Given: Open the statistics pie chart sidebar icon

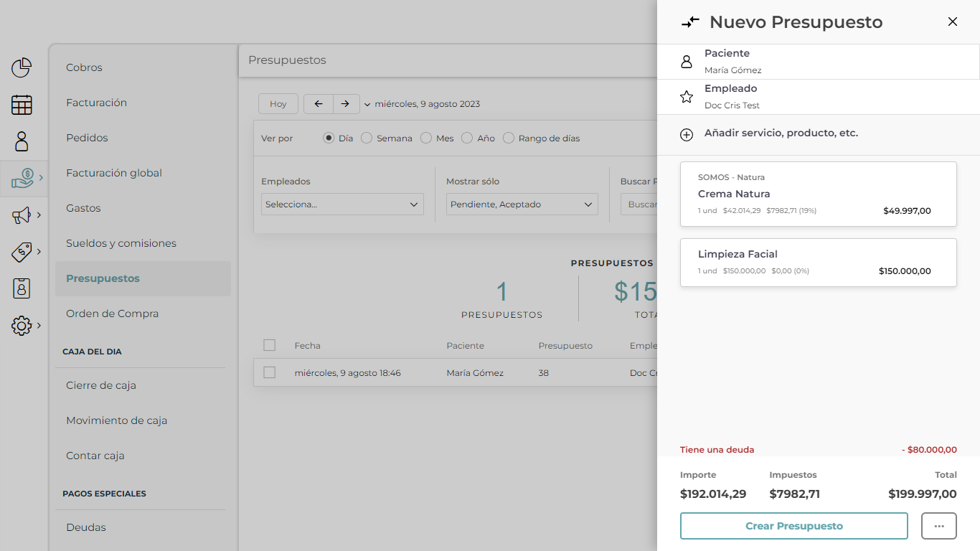Looking at the screenshot, I should 22,68.
